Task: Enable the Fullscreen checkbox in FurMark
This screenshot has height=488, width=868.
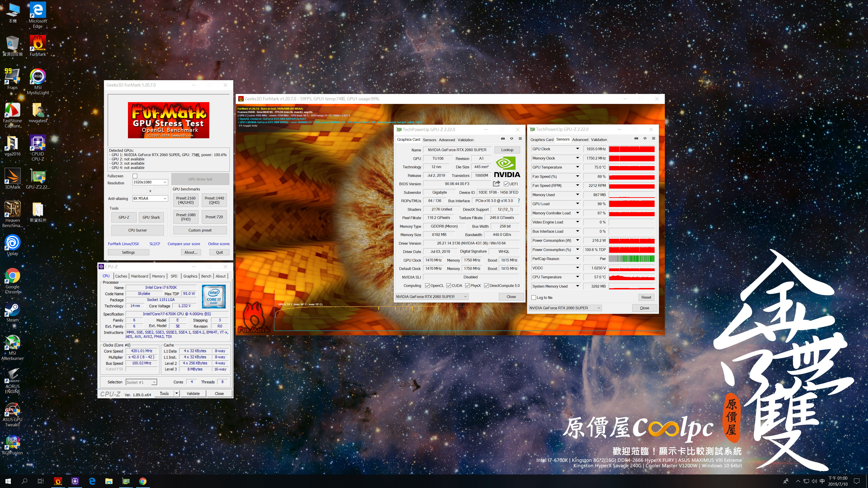Action: [x=135, y=176]
